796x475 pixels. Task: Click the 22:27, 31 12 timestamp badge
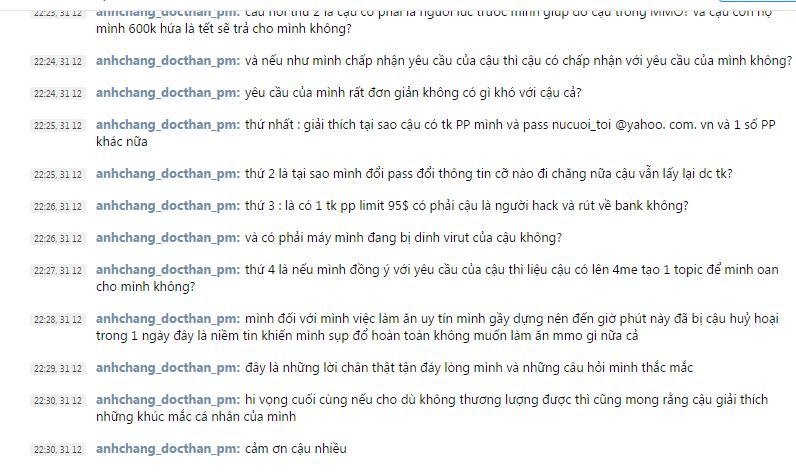58,271
